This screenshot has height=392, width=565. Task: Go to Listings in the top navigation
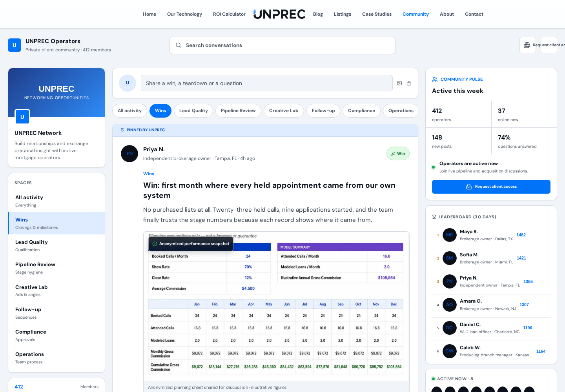tap(343, 14)
